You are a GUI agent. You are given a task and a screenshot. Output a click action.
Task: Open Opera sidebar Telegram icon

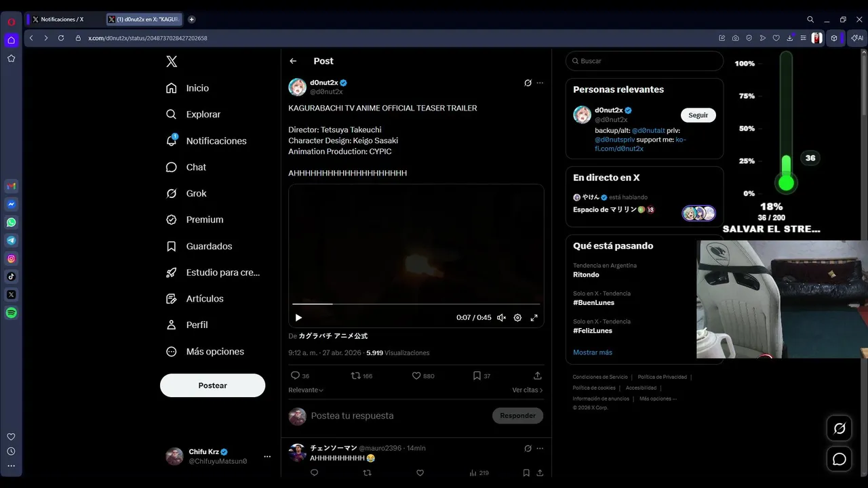(12, 241)
